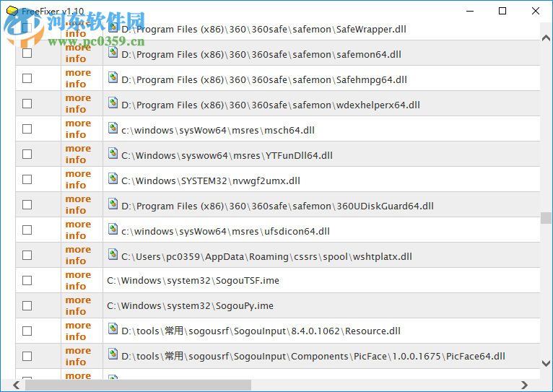Maximize the FreeFixer window
The image size is (553, 392).
pos(502,11)
